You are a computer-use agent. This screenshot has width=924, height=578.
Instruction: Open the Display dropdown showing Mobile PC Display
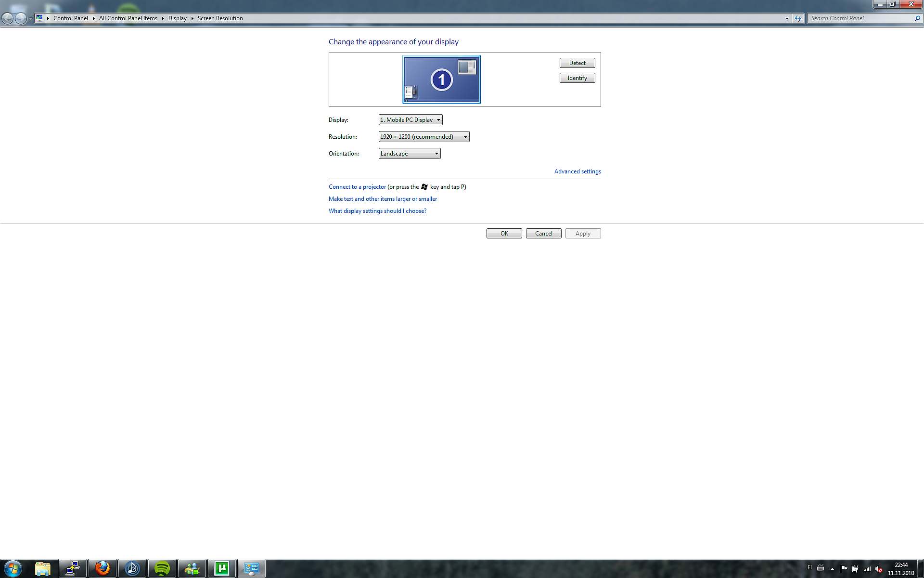tap(410, 120)
